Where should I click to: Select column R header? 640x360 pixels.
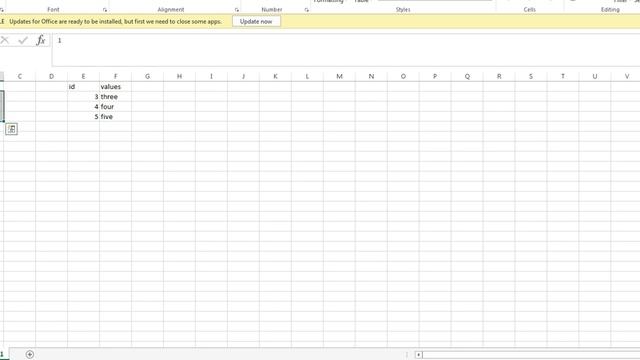[x=499, y=76]
